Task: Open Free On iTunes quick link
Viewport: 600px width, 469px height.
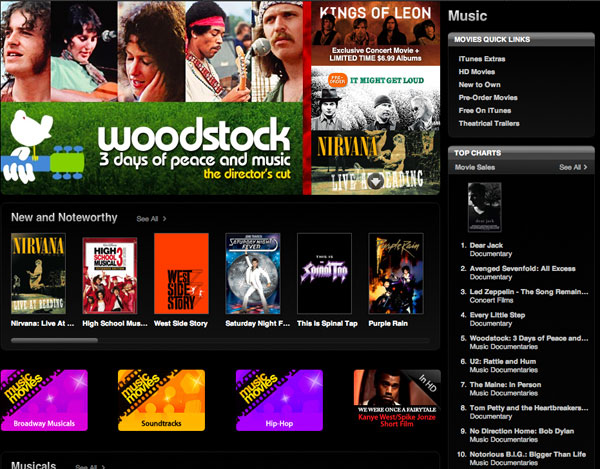Action: [485, 111]
